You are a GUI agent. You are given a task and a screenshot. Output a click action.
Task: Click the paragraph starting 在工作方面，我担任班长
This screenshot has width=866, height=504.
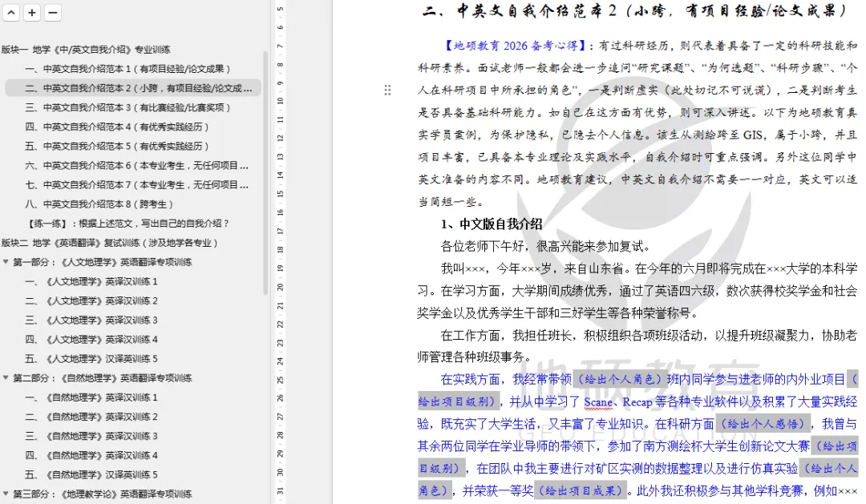[637, 346]
